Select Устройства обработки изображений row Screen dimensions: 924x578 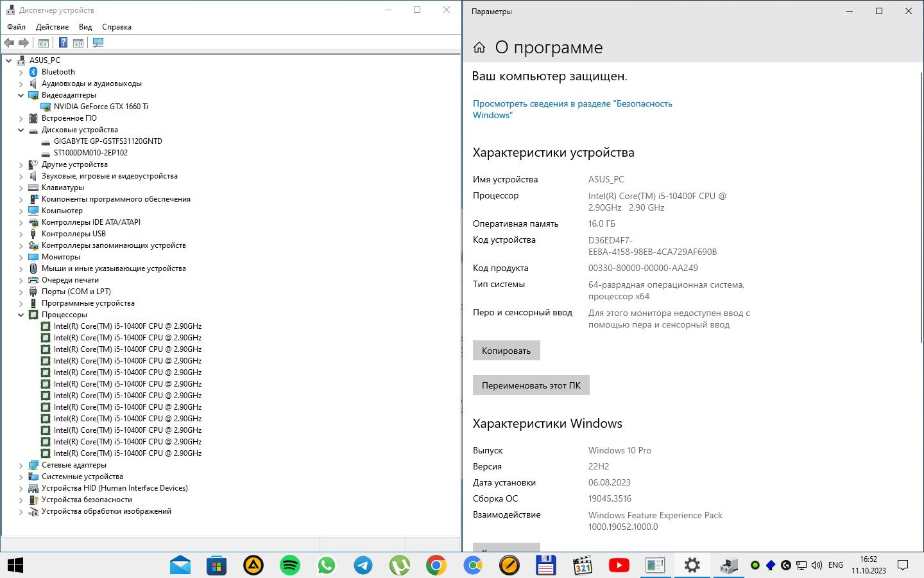107,511
